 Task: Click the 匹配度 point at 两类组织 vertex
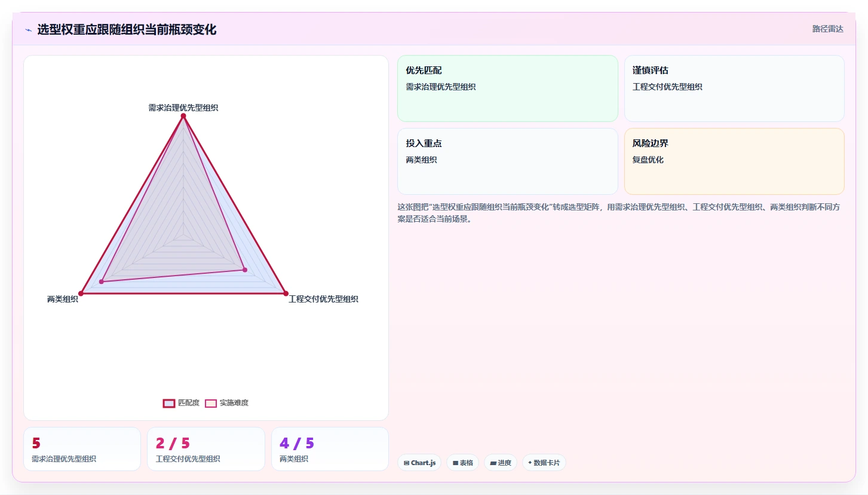pyautogui.click(x=81, y=293)
